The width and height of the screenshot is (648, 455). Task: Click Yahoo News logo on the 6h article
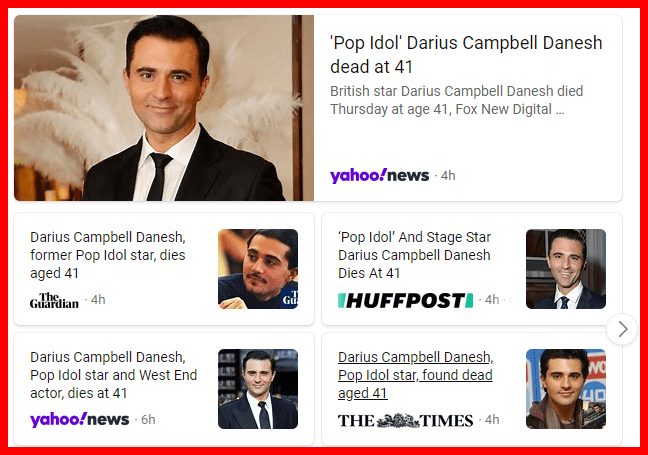[x=80, y=419]
